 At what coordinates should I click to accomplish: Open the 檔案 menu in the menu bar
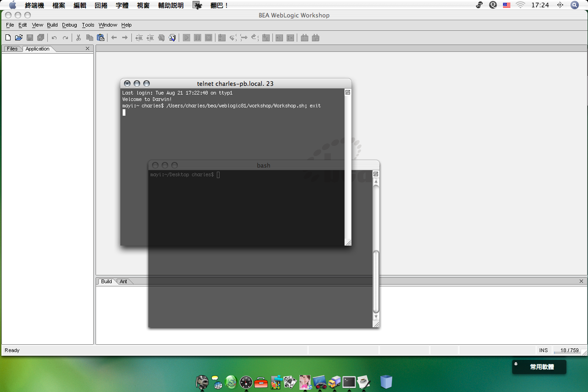pyautogui.click(x=59, y=6)
